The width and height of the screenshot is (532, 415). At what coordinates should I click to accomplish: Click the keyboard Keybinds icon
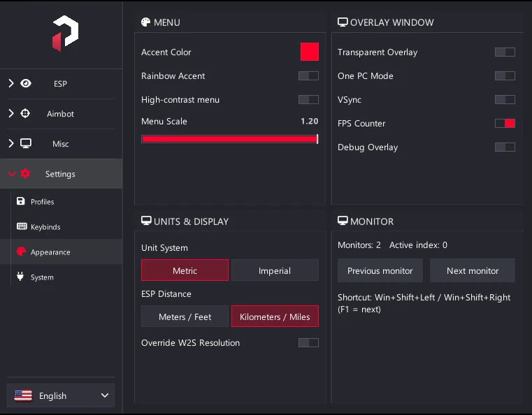(22, 226)
